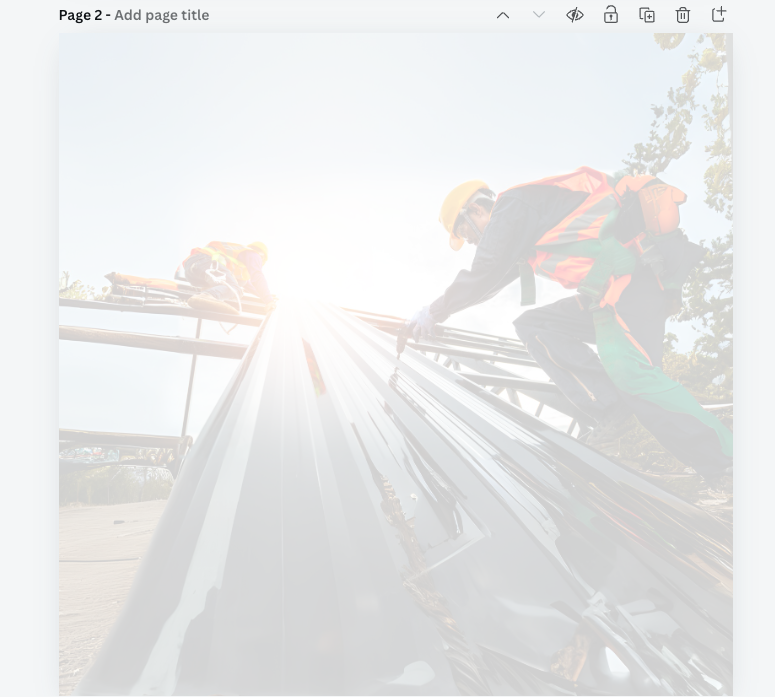The image size is (775, 697).
Task: Move Page 2 down with the chevron
Action: tap(539, 15)
